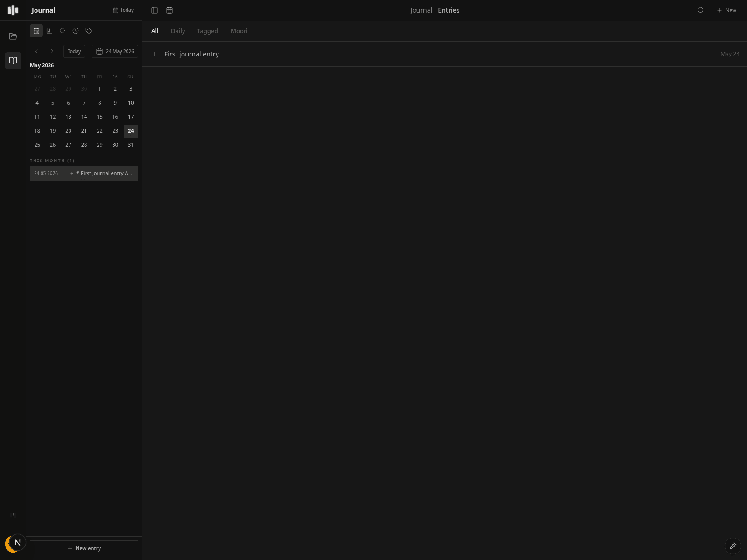
Task: Open the statistics chart panel icon
Action: click(49, 31)
